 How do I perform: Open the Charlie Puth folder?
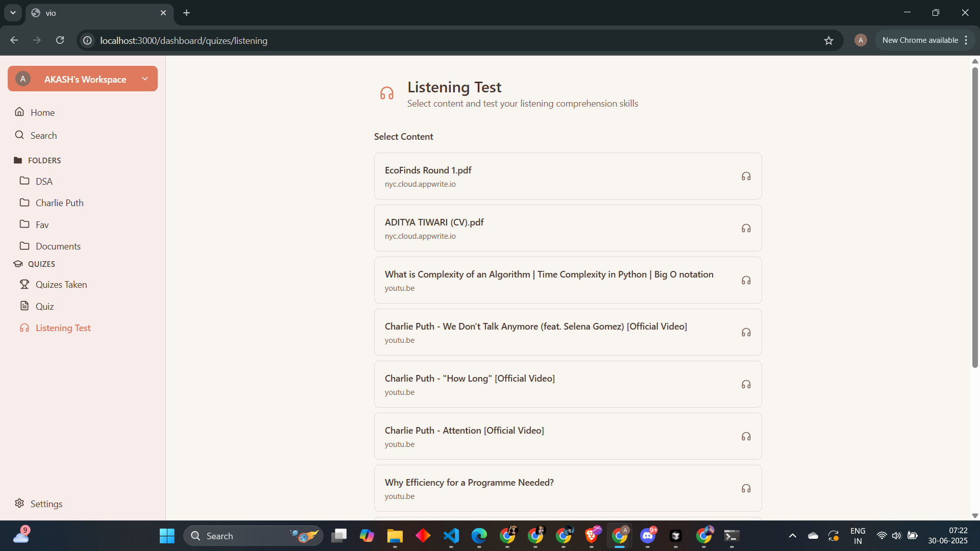point(59,203)
